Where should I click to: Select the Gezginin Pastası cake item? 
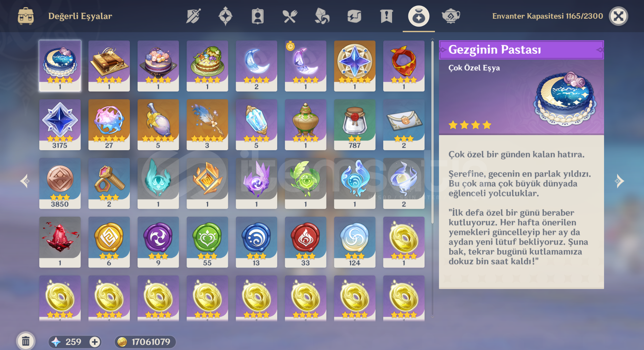click(60, 66)
